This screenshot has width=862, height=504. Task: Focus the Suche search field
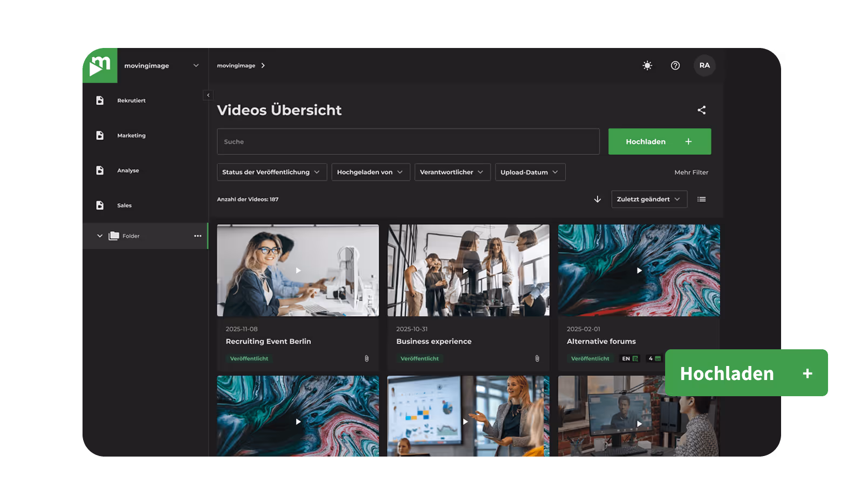tap(408, 141)
